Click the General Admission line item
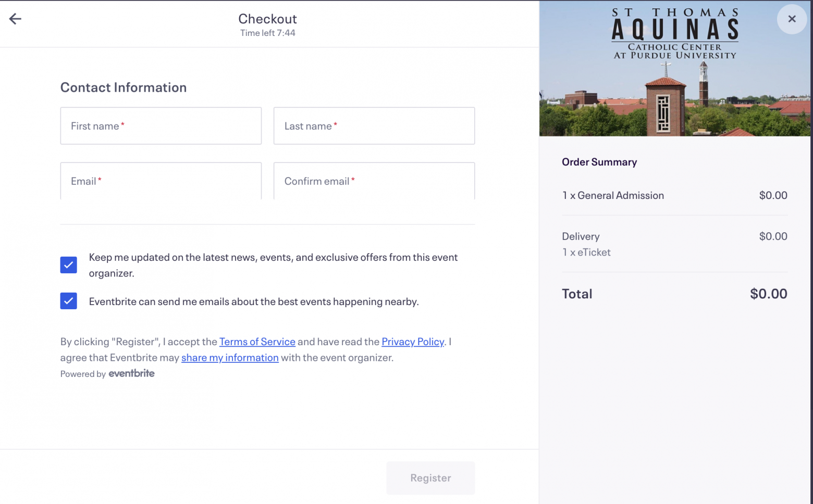The height and width of the screenshot is (504, 813). (x=674, y=195)
